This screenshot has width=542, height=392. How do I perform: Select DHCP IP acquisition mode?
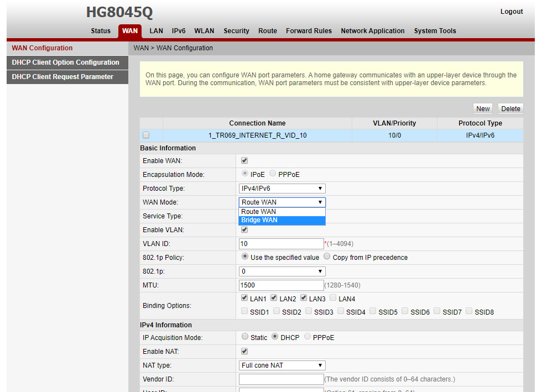[275, 336]
